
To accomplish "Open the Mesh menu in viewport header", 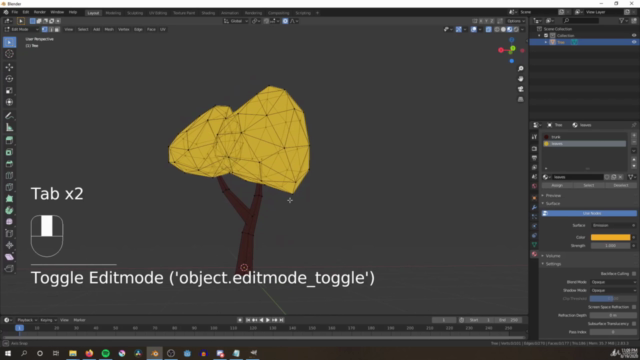I will point(109,29).
